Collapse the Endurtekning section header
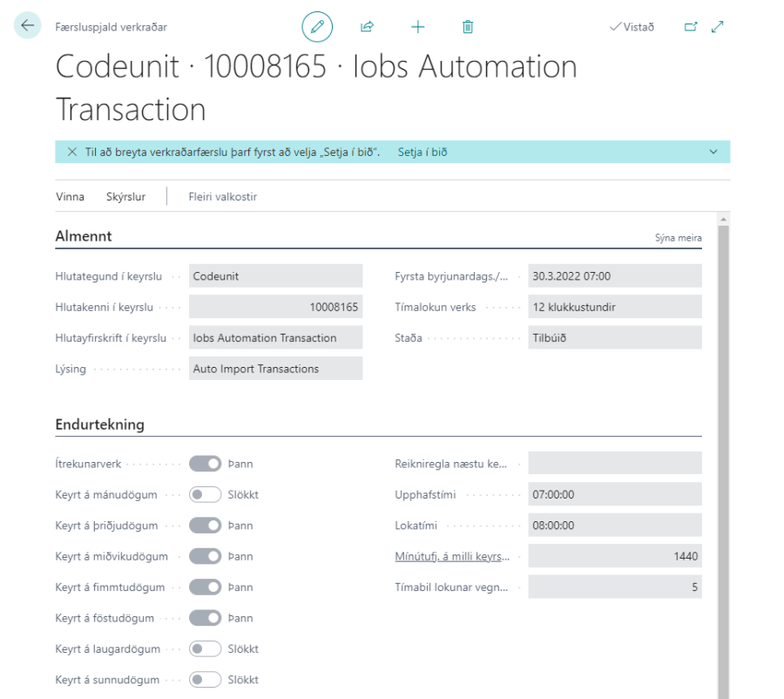784x699 pixels. click(x=99, y=424)
